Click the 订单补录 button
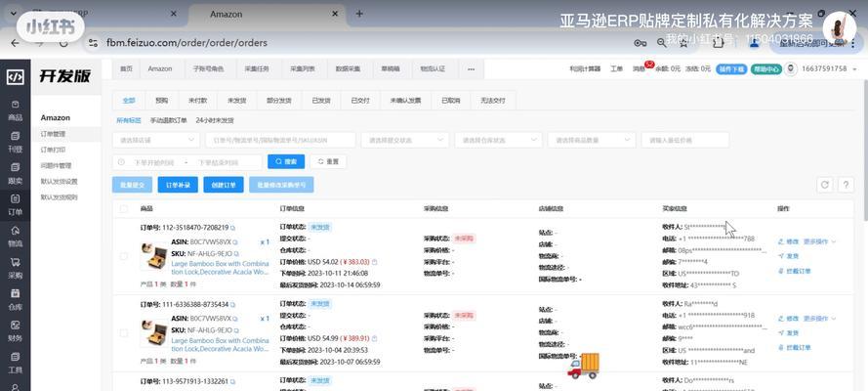Viewport: 868px width, 391px height. (178, 185)
